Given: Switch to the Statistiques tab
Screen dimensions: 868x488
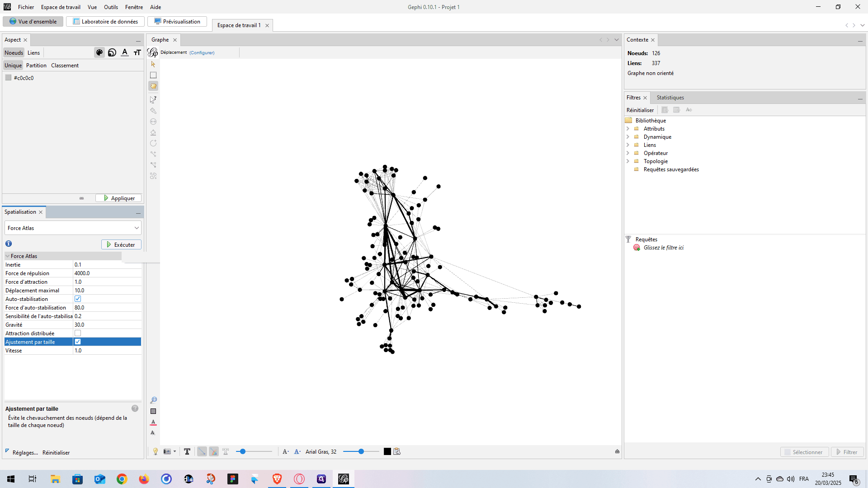Looking at the screenshot, I should tap(670, 98).
